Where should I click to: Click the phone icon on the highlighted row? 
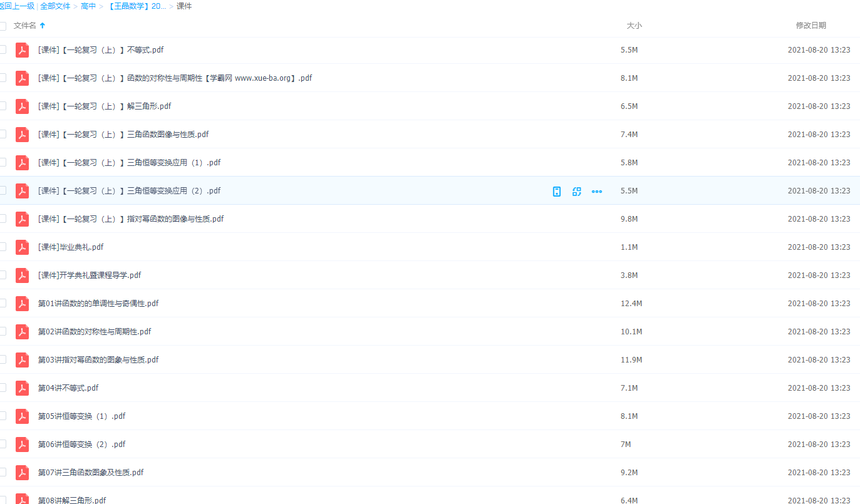pos(557,191)
